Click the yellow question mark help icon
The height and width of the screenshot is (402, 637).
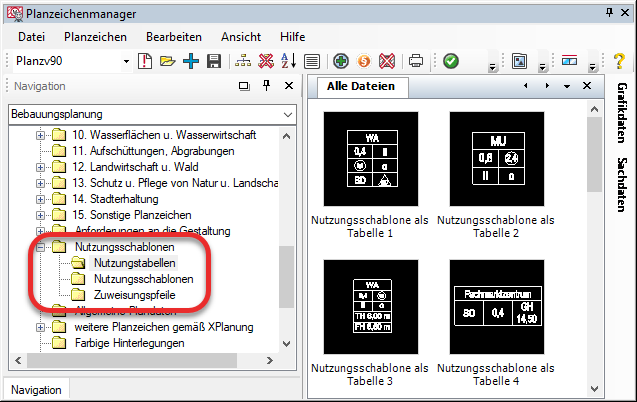point(619,62)
